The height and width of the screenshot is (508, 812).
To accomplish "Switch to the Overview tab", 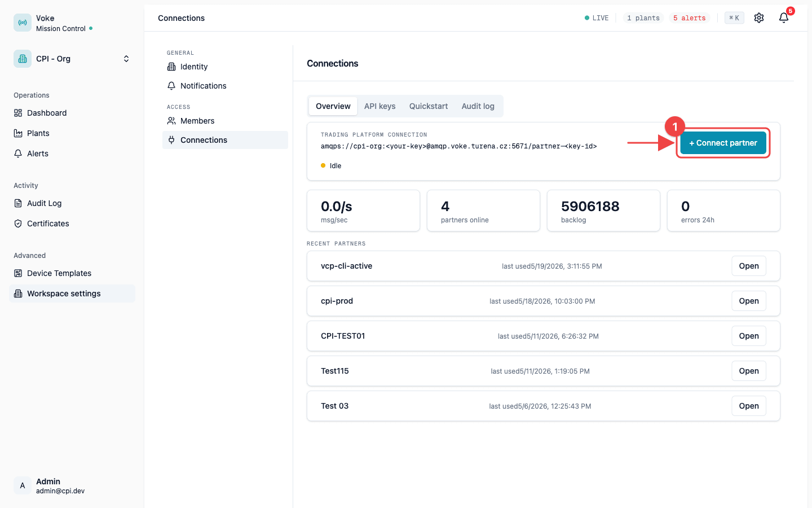I will (x=333, y=106).
